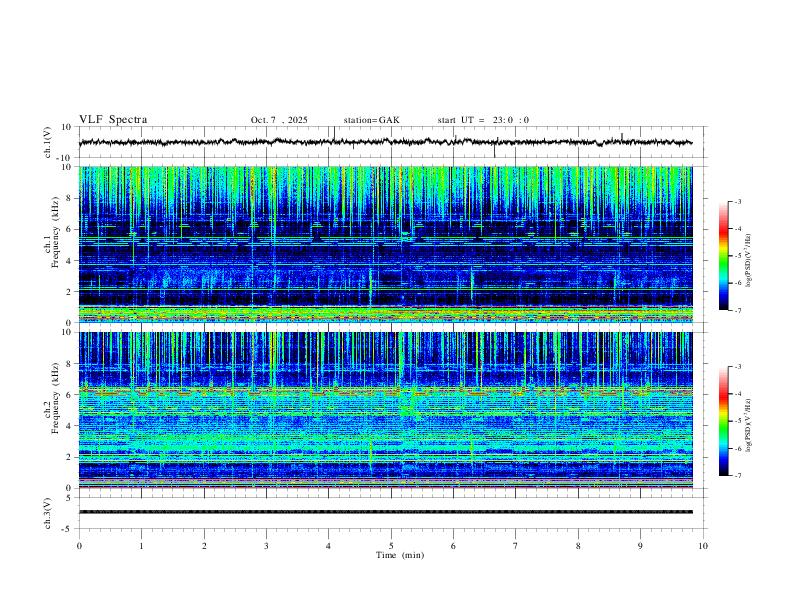Screen dimensions: 792x612
Task: Click the "8" kHz tick on ch.2 spectrogram axis
Action: (69, 364)
